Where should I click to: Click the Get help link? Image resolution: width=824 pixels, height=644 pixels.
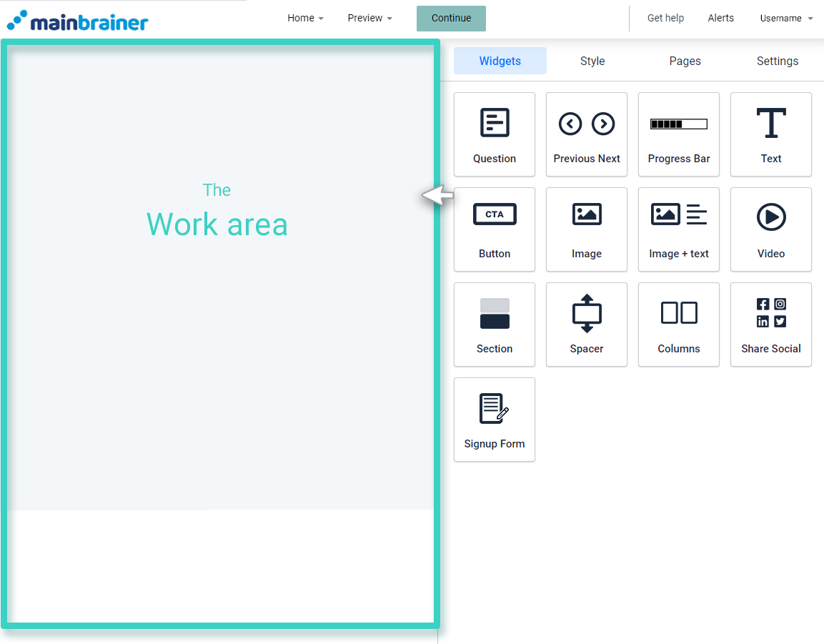tap(665, 19)
